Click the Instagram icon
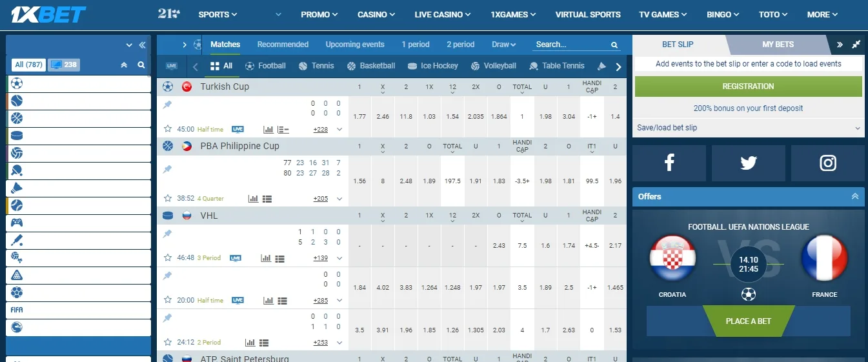 pos(828,163)
